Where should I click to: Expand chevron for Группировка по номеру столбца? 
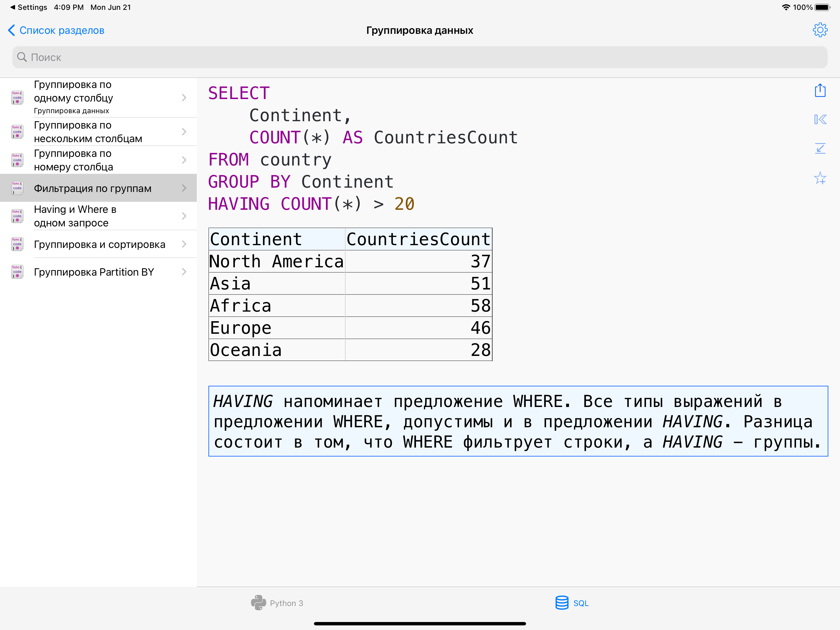click(184, 160)
